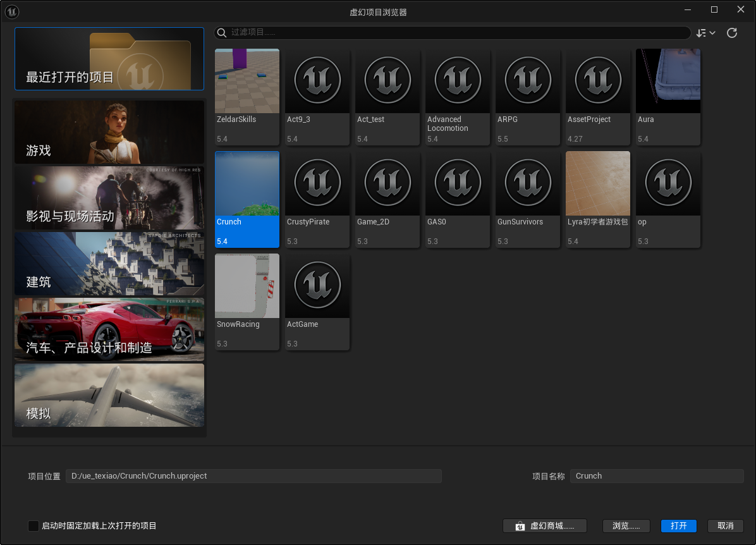Open the 影视与现场活动 category
756x545 pixels.
(109, 198)
